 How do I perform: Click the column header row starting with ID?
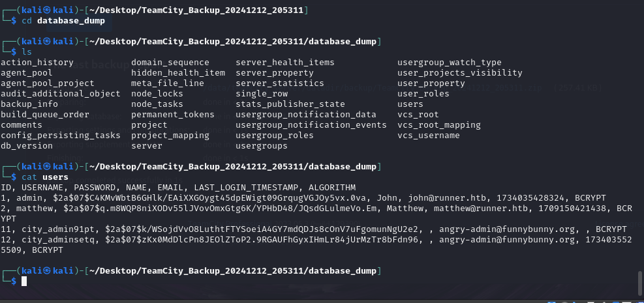click(x=178, y=188)
